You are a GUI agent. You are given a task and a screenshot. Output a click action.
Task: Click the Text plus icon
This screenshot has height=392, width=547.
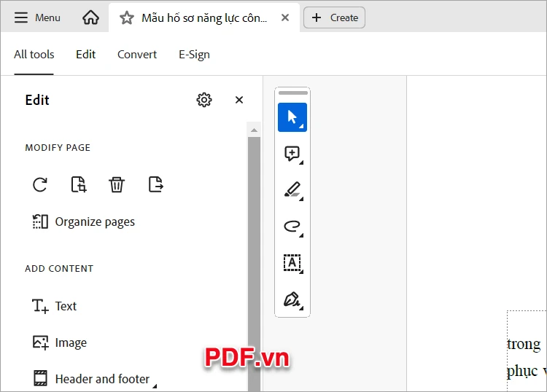coord(40,306)
